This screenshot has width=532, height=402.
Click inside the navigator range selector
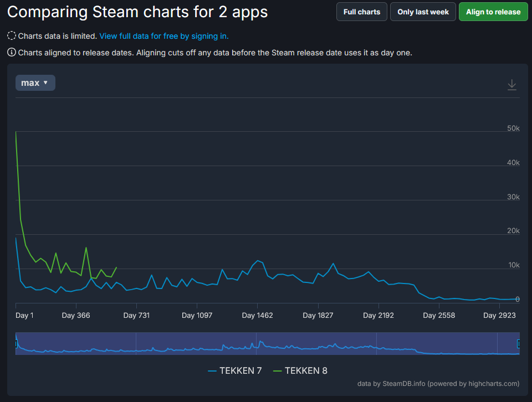[266, 343]
